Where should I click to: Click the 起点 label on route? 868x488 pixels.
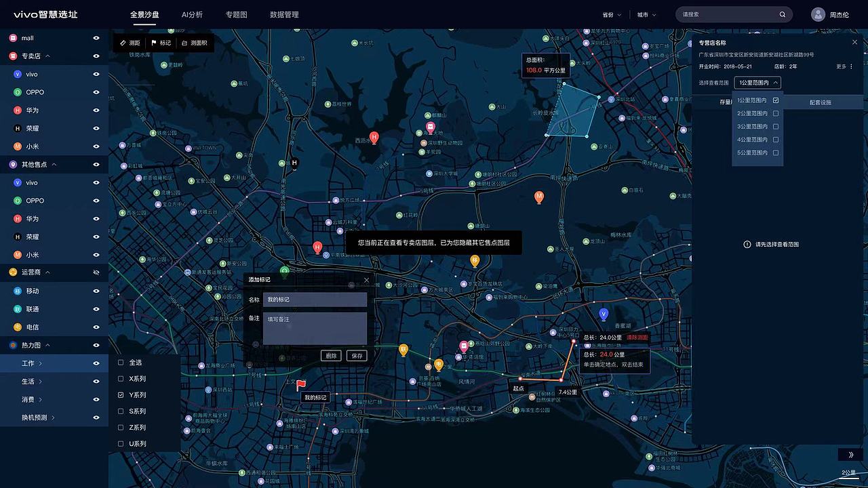[518, 388]
